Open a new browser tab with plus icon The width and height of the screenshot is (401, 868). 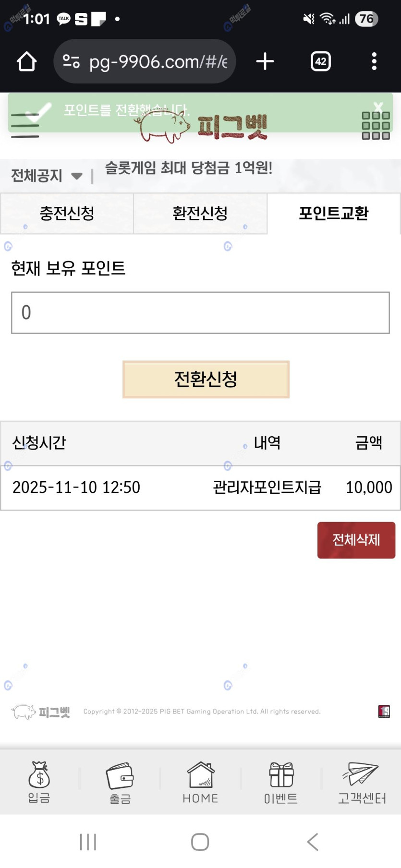click(x=265, y=61)
